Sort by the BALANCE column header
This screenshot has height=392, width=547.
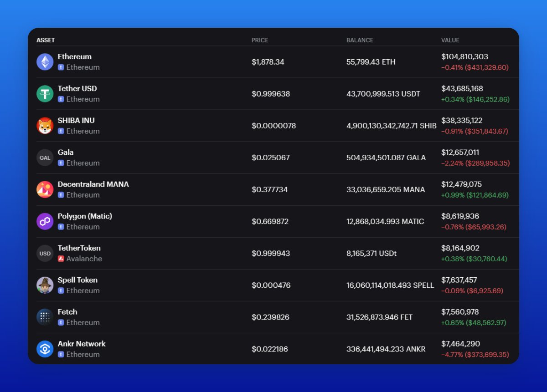360,40
